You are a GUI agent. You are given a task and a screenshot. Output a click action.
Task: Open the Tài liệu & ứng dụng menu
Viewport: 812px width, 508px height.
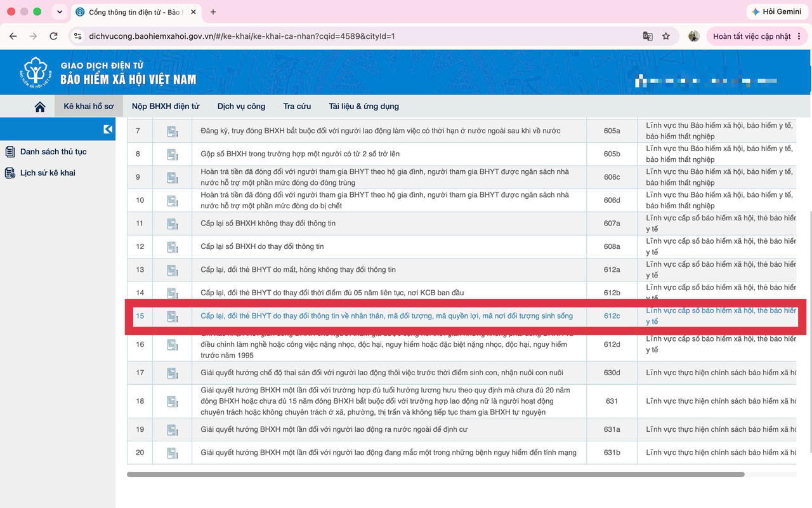click(x=363, y=106)
